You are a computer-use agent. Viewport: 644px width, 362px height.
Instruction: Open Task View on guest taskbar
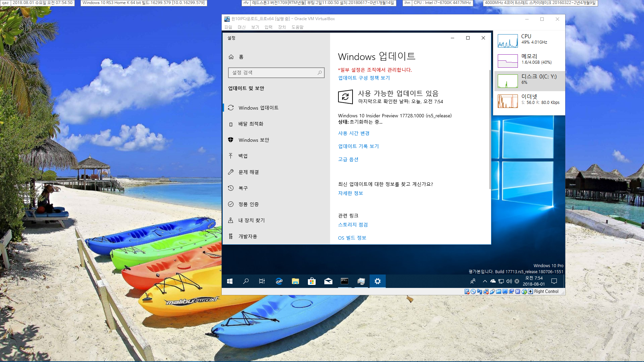(262, 281)
